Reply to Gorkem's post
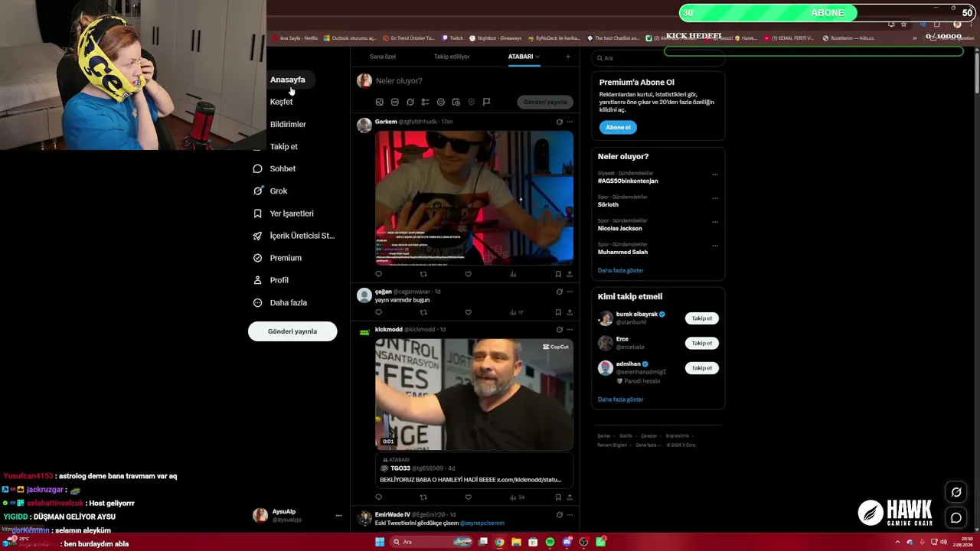The height and width of the screenshot is (551, 980). pyautogui.click(x=378, y=274)
